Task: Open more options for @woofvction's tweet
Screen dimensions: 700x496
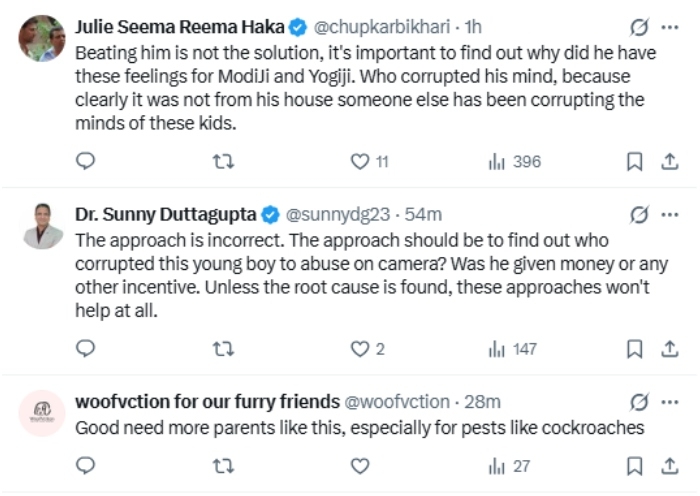Action: 670,402
